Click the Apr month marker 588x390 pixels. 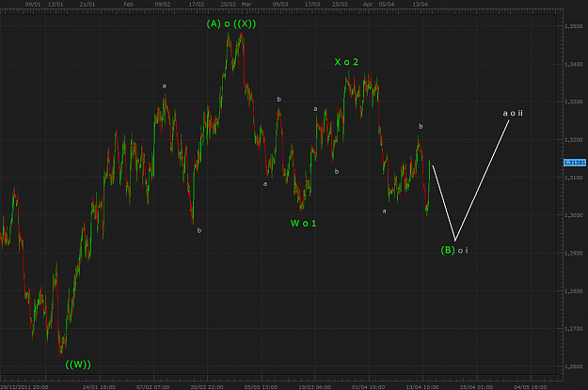[368, 4]
